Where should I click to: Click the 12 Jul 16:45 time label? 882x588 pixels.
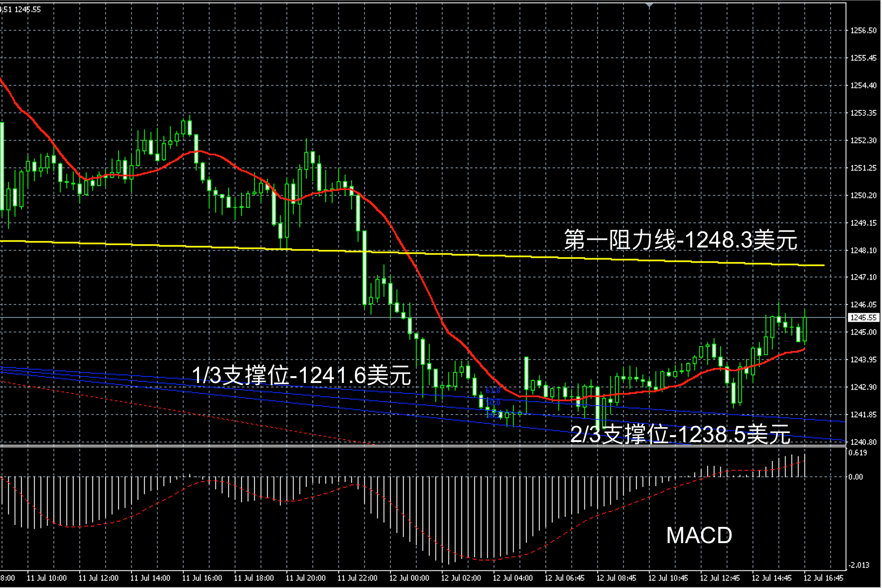(823, 578)
